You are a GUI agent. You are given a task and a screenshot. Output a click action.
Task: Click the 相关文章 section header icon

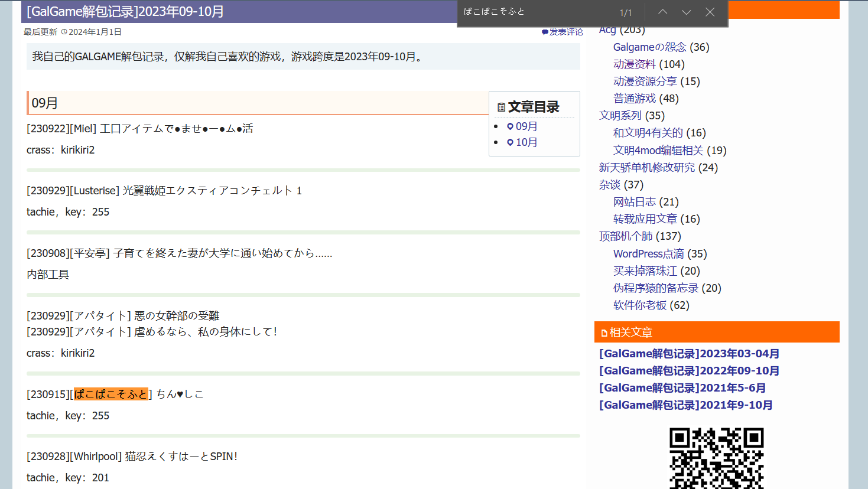click(604, 333)
